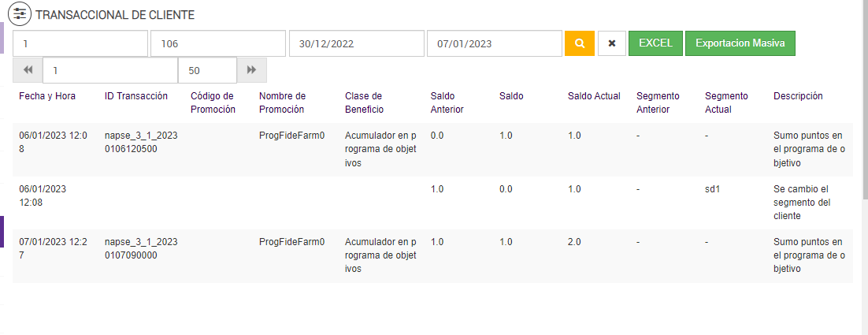This screenshot has height=335, width=868.
Task: Go to previous page with double-left arrows
Action: point(28,70)
